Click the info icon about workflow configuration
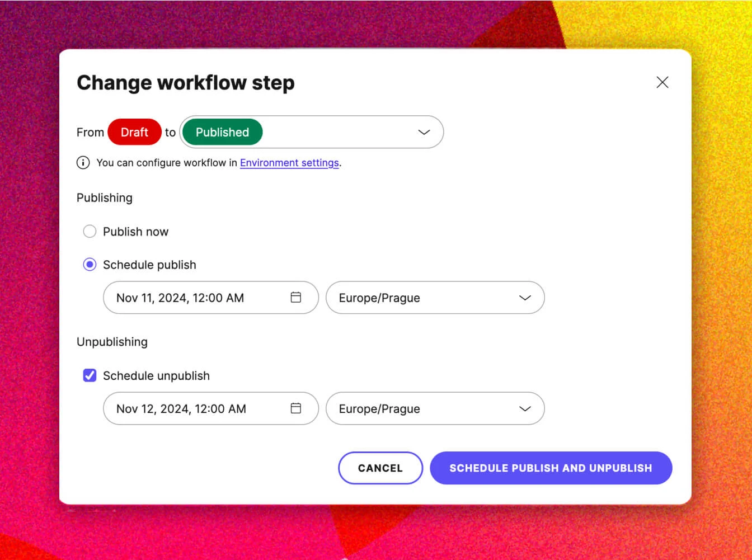Image resolution: width=752 pixels, height=560 pixels. (x=83, y=162)
